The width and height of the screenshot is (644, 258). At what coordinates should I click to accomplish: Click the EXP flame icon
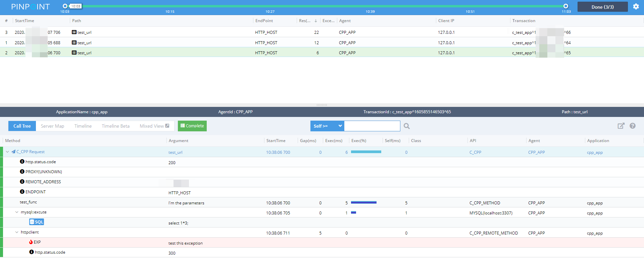(x=31, y=242)
